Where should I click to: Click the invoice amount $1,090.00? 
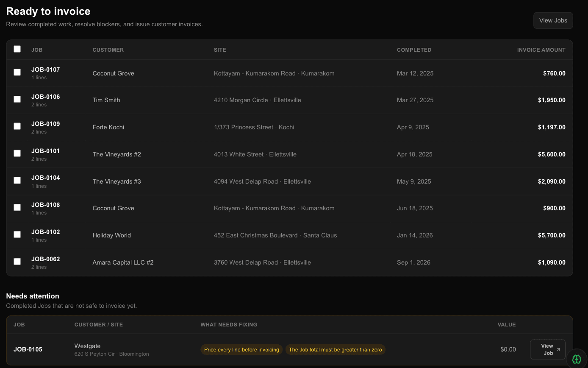(x=552, y=262)
